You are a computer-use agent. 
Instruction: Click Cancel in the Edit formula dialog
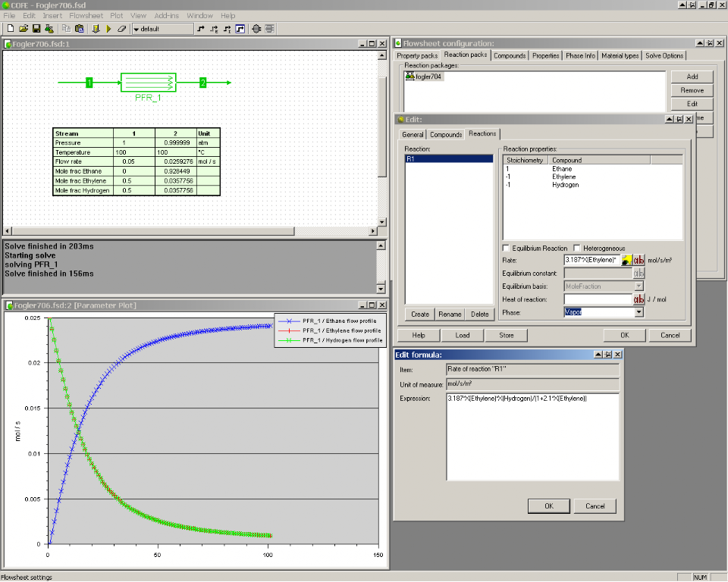point(595,506)
